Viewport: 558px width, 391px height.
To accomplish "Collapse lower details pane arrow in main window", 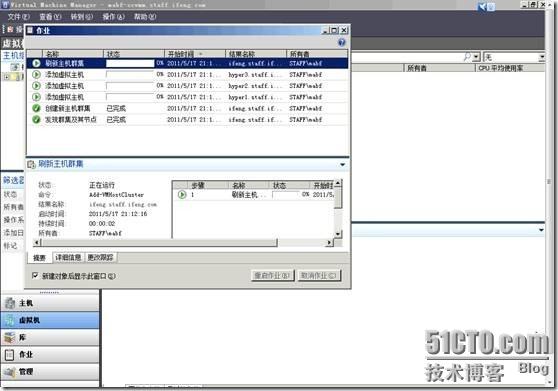I will pyautogui.click(x=541, y=230).
